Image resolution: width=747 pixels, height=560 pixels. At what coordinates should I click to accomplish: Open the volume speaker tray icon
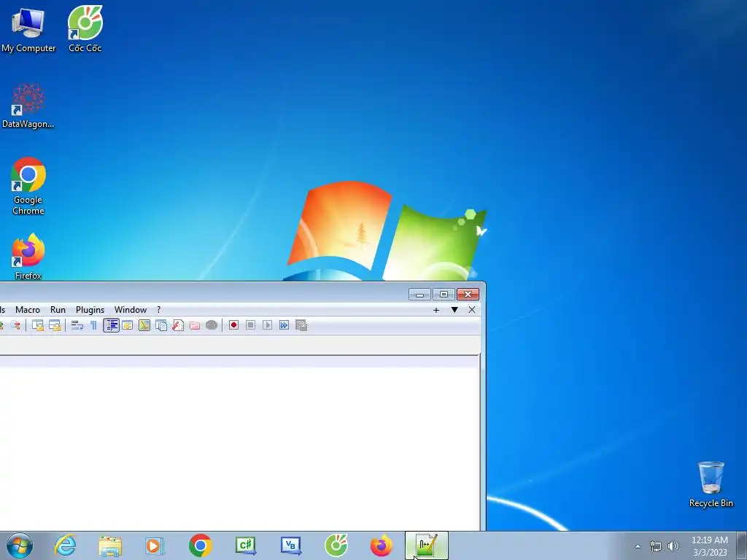673,547
